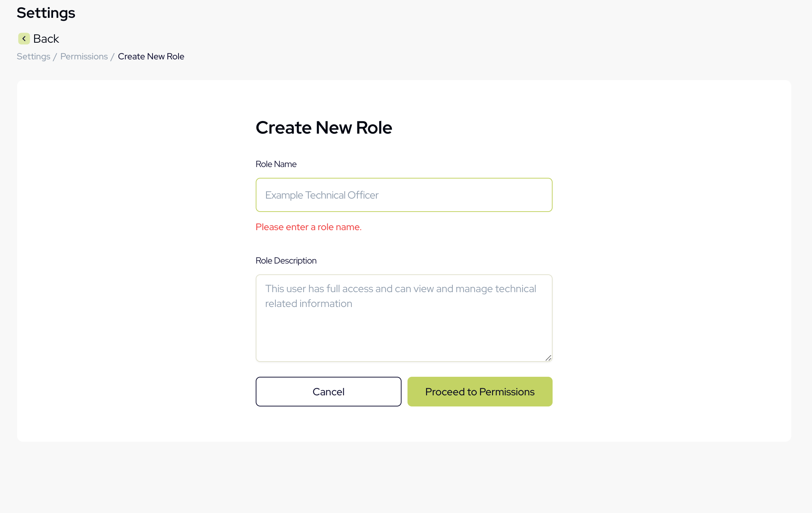Click the error message about role name
This screenshot has width=812, height=513.
(308, 227)
